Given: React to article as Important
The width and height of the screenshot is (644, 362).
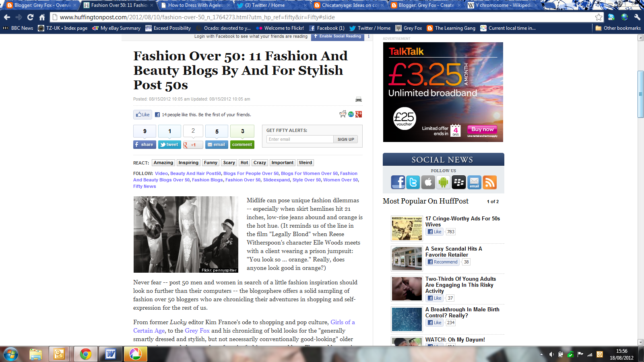Looking at the screenshot, I should pos(283,162).
